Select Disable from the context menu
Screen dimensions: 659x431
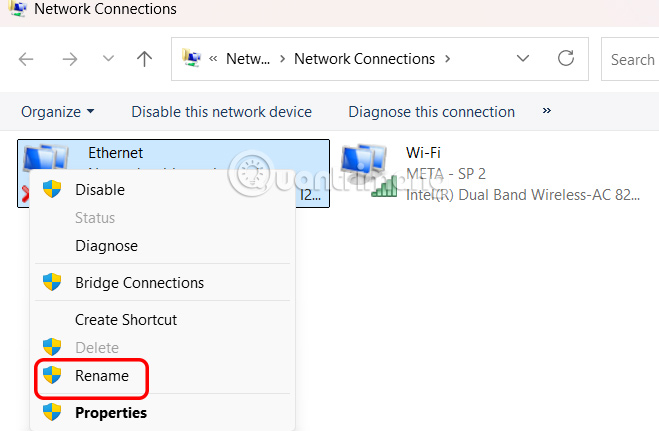click(x=100, y=189)
